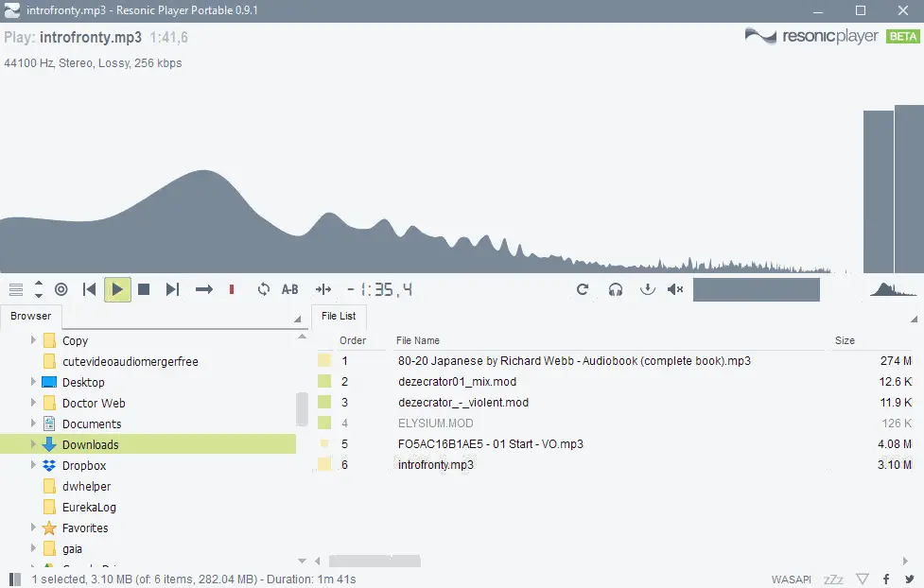The width and height of the screenshot is (924, 588).
Task: Click the target circle icon in the control bar
Action: click(61, 289)
